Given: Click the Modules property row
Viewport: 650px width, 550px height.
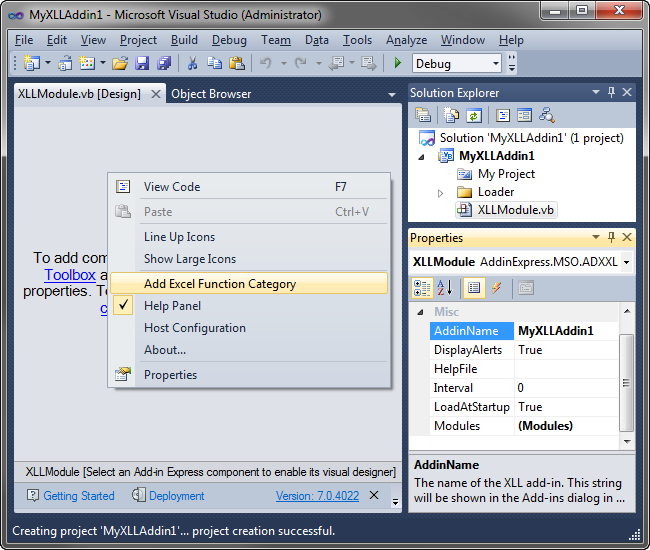Looking at the screenshot, I should tap(524, 426).
